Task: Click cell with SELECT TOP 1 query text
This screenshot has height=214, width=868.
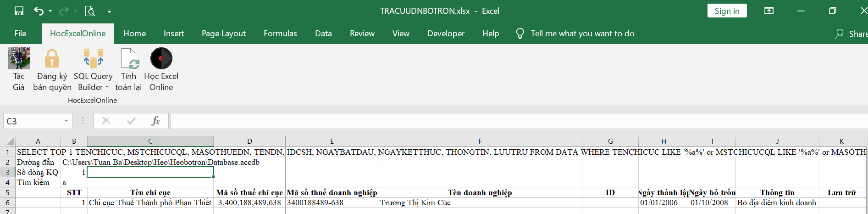Action: tap(38, 152)
